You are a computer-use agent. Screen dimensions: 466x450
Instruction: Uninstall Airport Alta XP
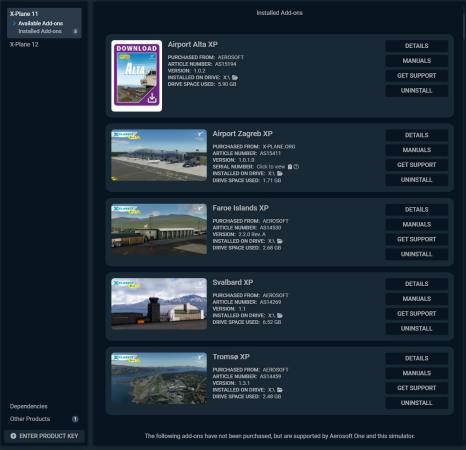[417, 91]
